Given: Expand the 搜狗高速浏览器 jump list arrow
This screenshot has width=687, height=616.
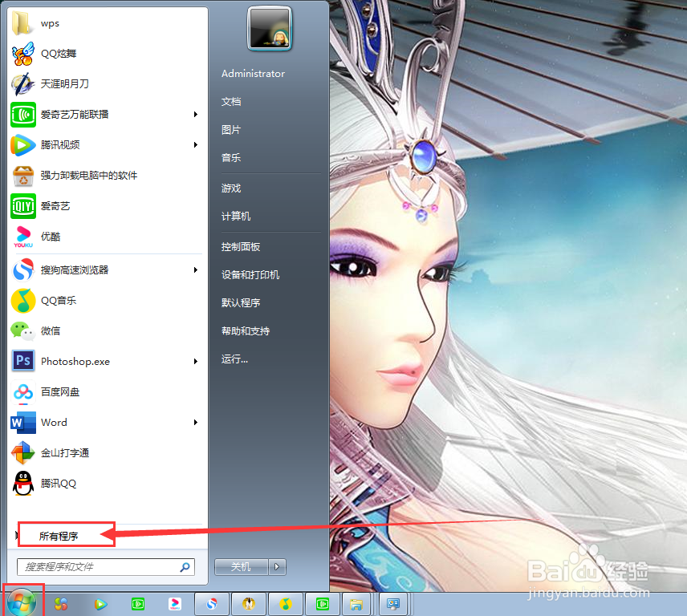Looking at the screenshot, I should pos(196,269).
